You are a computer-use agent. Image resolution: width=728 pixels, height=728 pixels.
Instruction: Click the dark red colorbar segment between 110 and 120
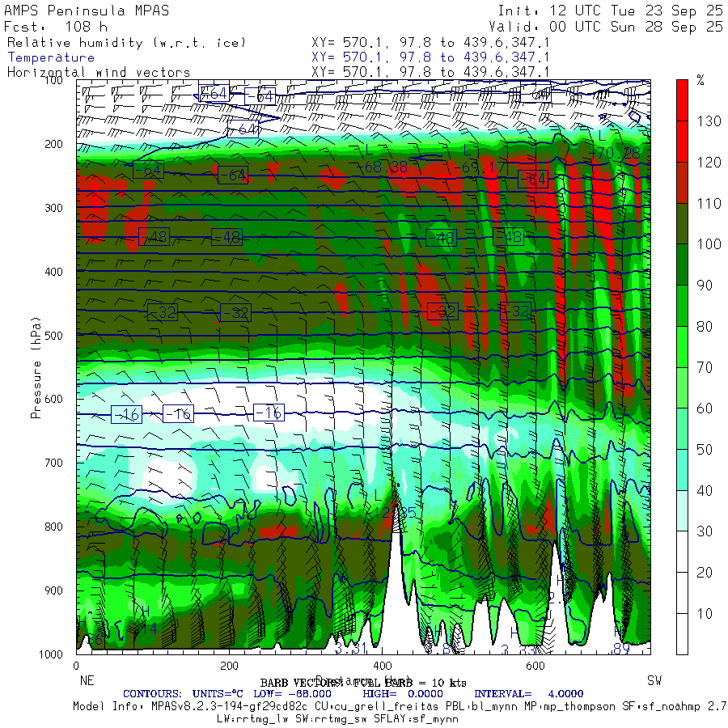point(682,183)
